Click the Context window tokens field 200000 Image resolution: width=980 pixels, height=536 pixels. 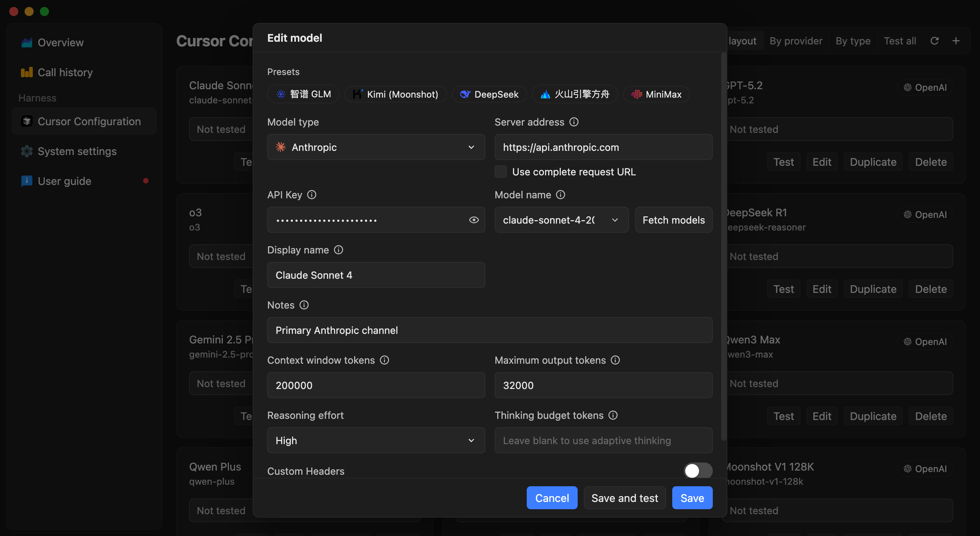(x=376, y=385)
